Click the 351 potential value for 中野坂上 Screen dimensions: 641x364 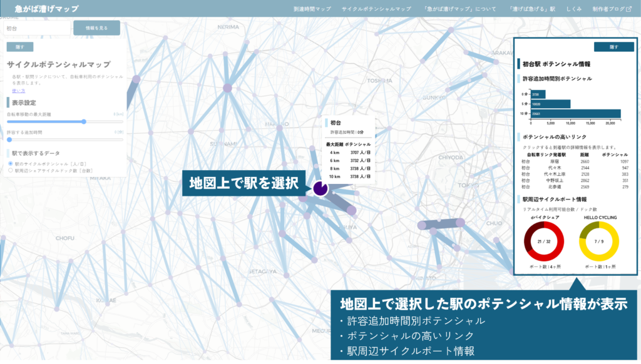(625, 180)
